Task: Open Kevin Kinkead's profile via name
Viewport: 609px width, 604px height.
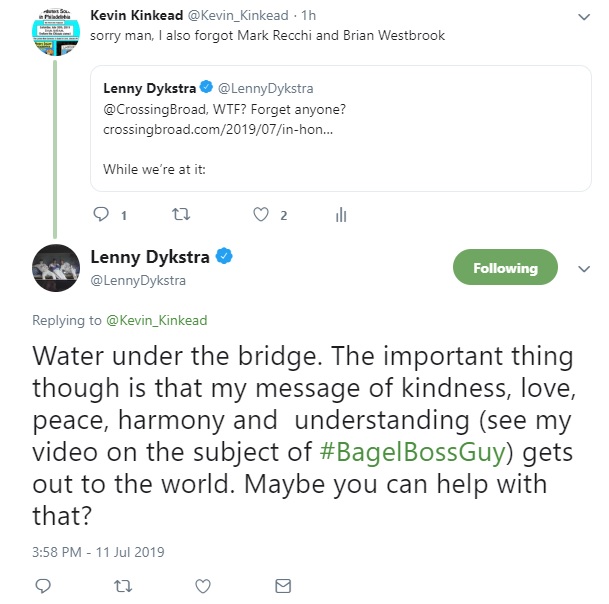Action: (x=136, y=15)
